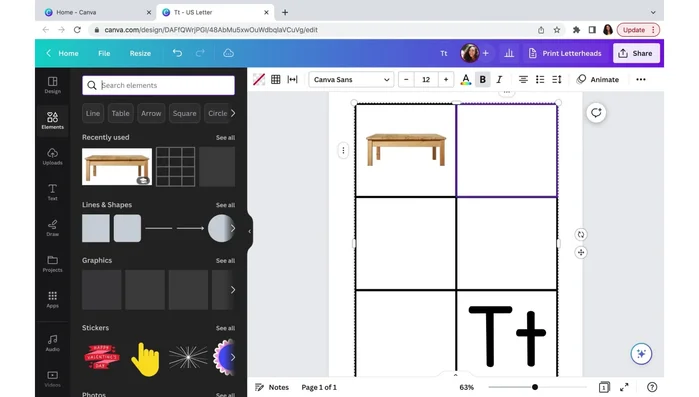Open the help question mark button
Viewport: 699px width, 397px height.
[652, 387]
